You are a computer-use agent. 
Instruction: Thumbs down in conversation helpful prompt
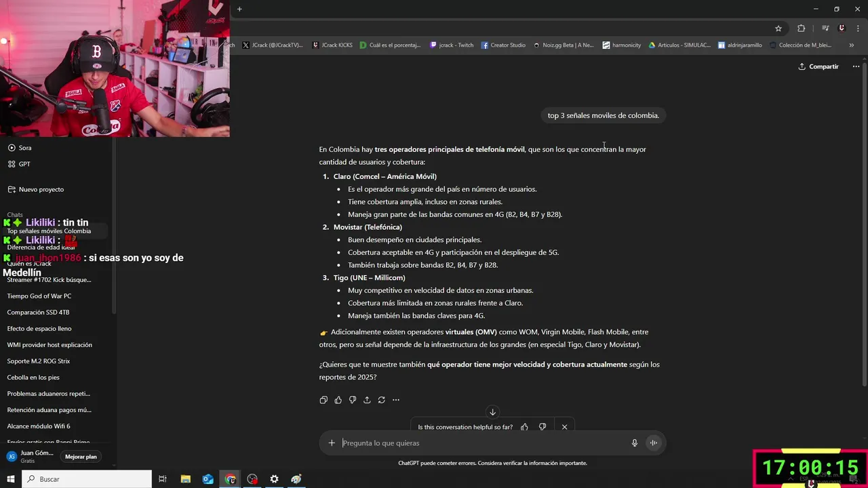coord(542,427)
